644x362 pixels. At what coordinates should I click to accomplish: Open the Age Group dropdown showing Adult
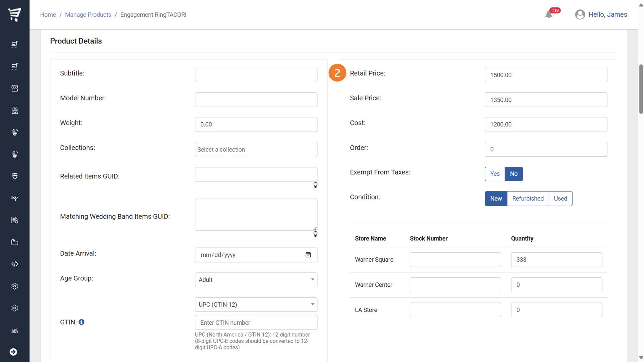click(x=256, y=280)
